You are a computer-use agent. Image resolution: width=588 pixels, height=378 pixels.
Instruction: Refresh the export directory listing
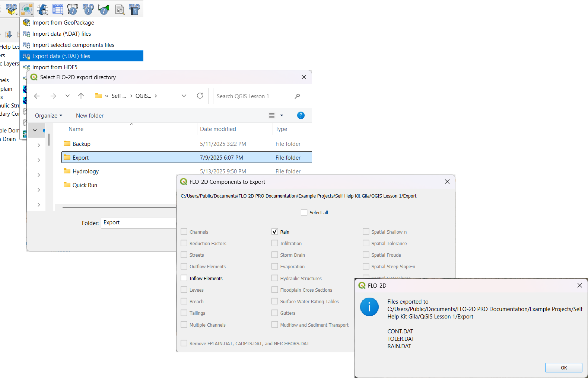pyautogui.click(x=200, y=96)
